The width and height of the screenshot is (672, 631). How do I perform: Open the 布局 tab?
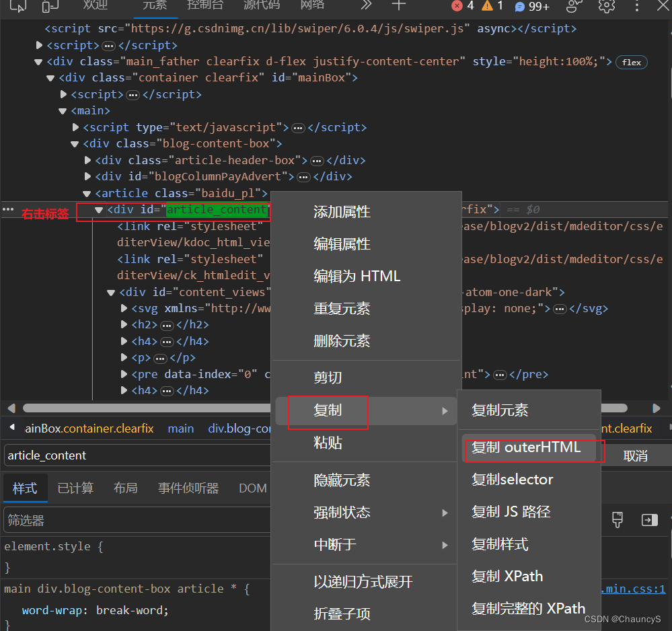[x=126, y=488]
